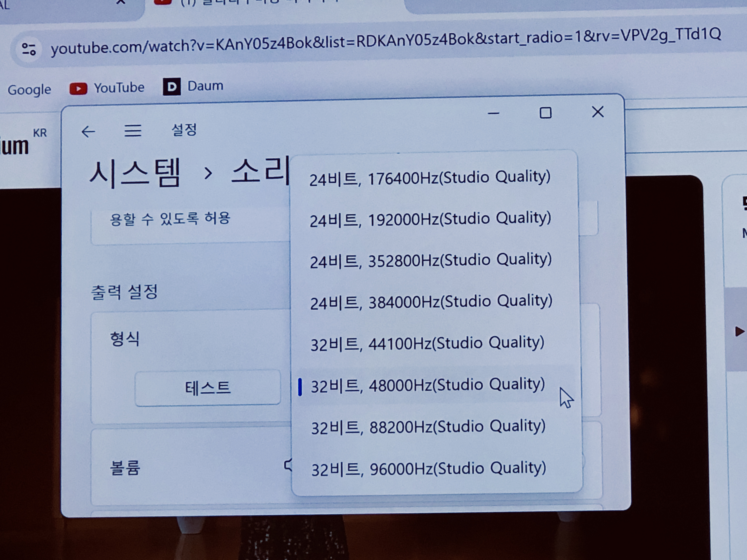
Task: Select 24비트, 176400Hz format option
Action: point(430,178)
